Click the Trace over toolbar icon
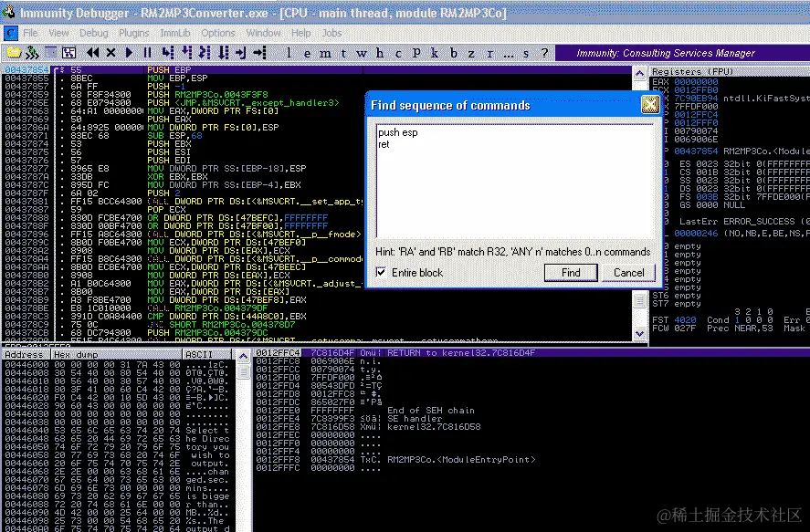Viewport: 810px width, 532px height. (223, 53)
